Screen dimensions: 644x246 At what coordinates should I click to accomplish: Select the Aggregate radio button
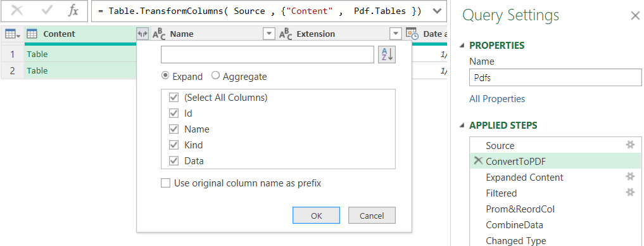(x=215, y=76)
